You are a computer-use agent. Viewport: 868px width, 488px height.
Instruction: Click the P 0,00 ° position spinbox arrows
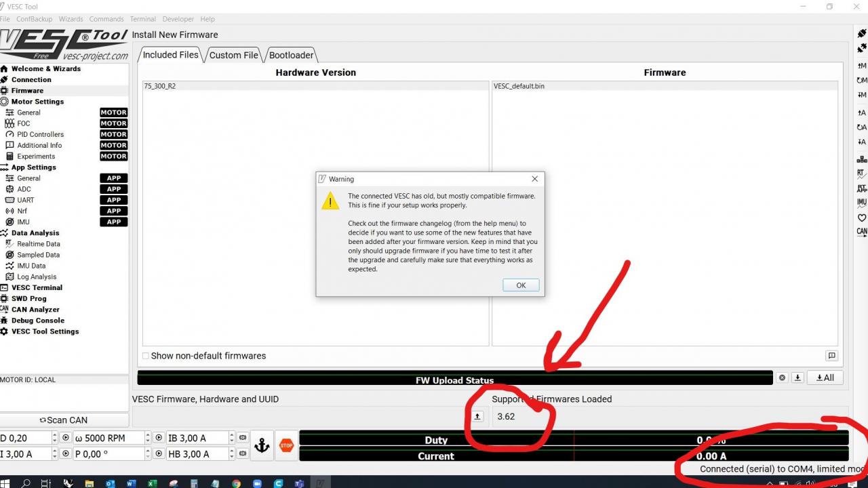click(149, 453)
